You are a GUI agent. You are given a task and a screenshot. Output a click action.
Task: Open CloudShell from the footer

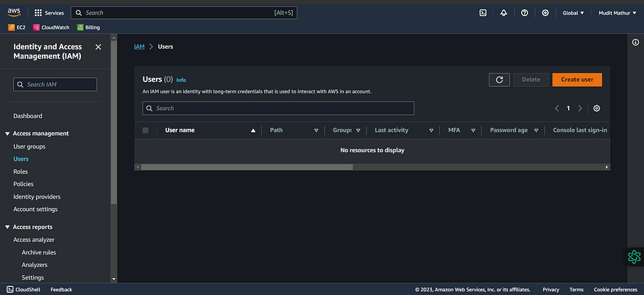pos(24,290)
